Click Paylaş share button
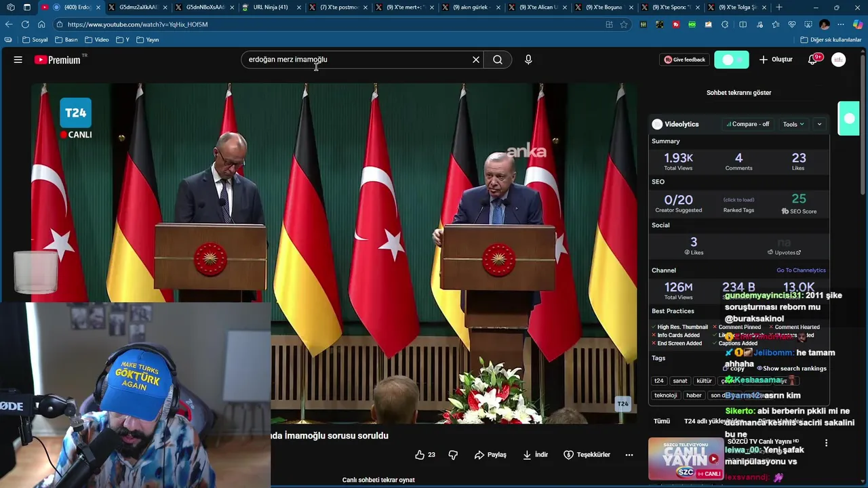This screenshot has height=488, width=868. click(490, 455)
